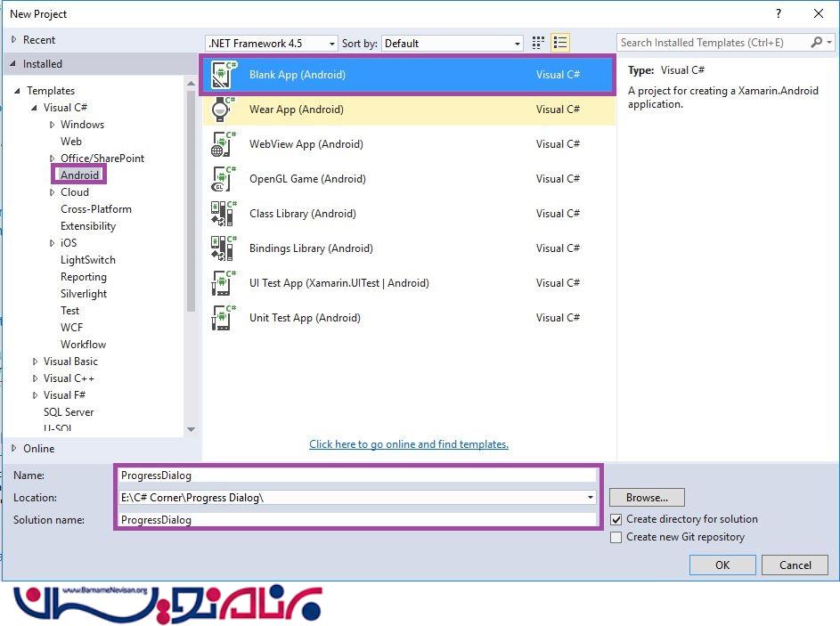840x626 pixels.
Task: Pick the OpenGL Game (Android) icon
Action: pyautogui.click(x=223, y=179)
